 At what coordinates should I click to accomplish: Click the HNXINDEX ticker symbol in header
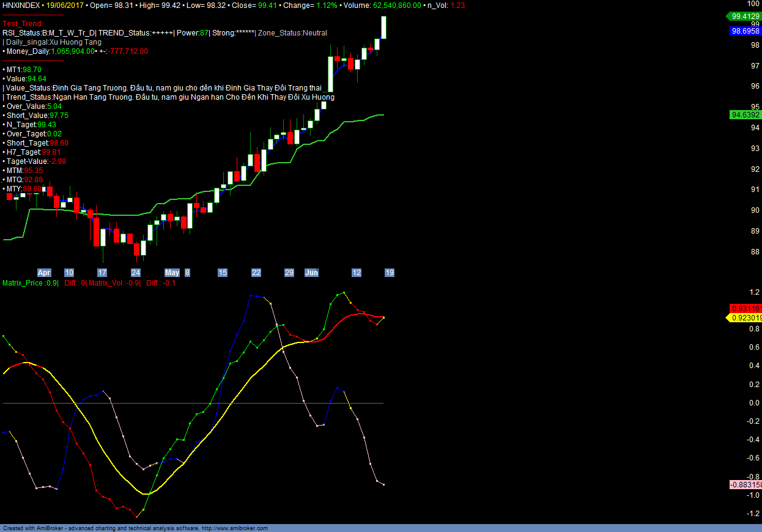coord(22,5)
